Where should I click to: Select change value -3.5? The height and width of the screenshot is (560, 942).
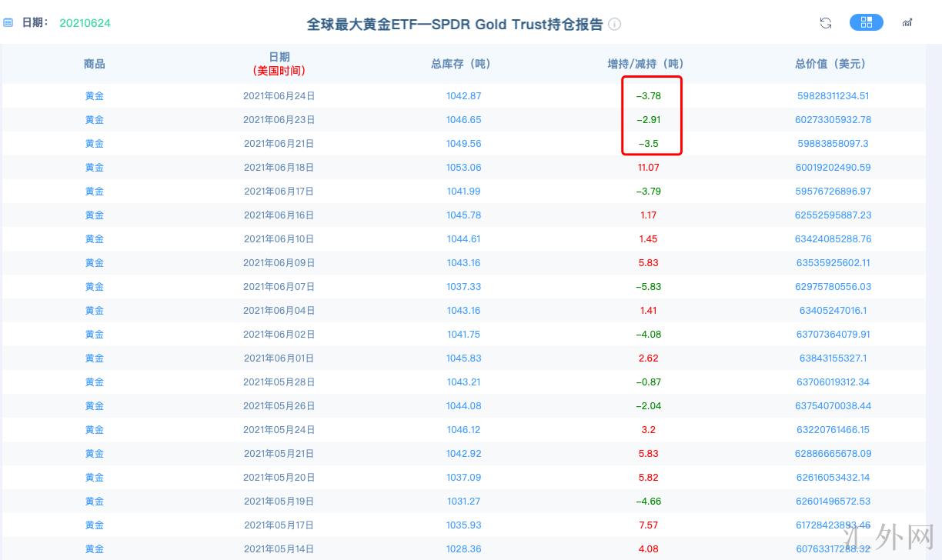tap(648, 144)
